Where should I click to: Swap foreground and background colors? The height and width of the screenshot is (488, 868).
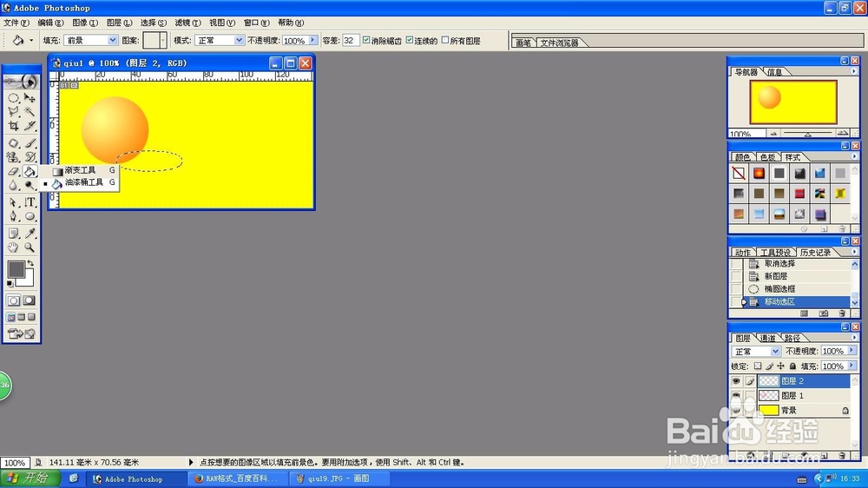pyautogui.click(x=31, y=264)
